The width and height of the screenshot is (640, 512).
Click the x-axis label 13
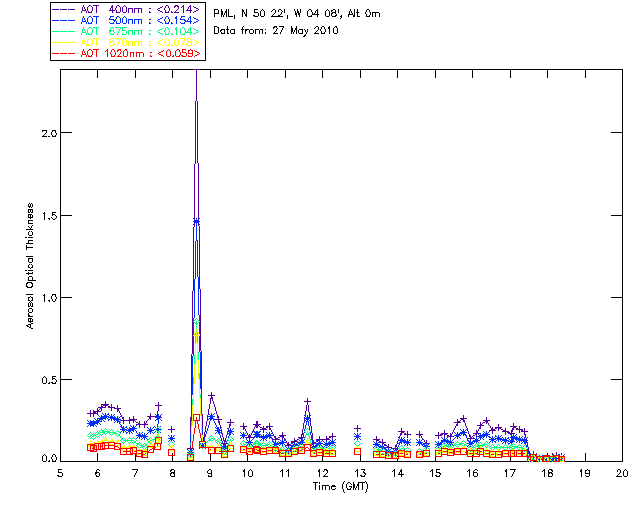[x=360, y=473]
